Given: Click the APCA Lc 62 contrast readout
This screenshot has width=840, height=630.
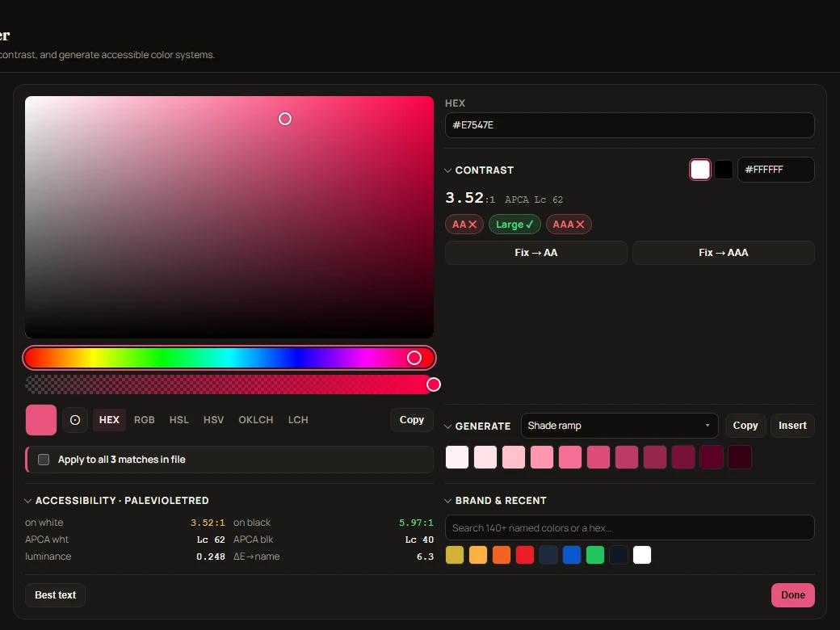Looking at the screenshot, I should click(x=534, y=199).
